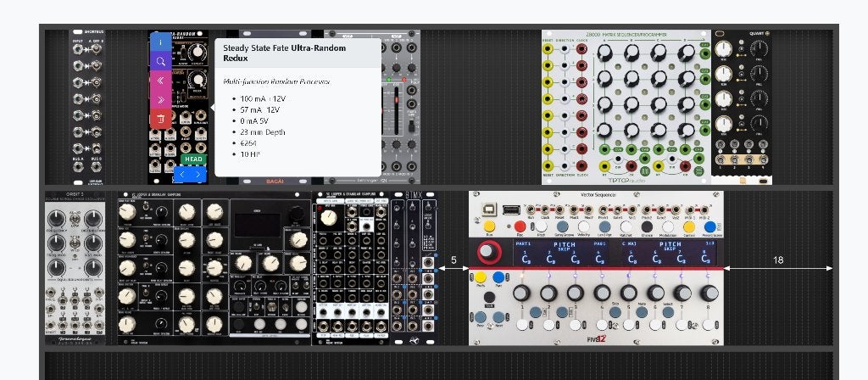Go to next module with the right arrow

pyautogui.click(x=198, y=175)
